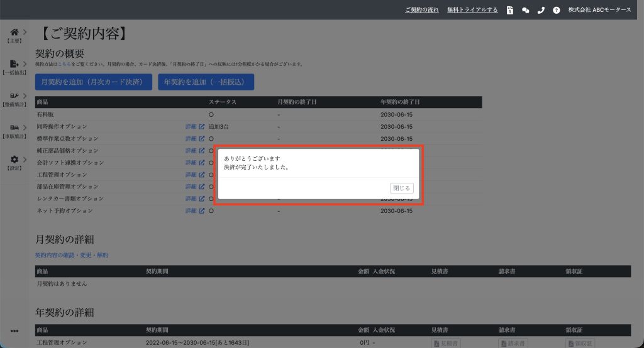644x348 pixels.
Task: Open the 車販集計 car icon in sidebar
Action: [x=14, y=128]
